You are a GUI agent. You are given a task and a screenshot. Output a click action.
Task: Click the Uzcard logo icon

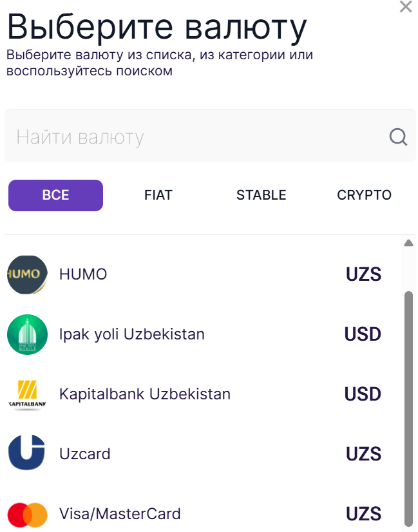27,453
